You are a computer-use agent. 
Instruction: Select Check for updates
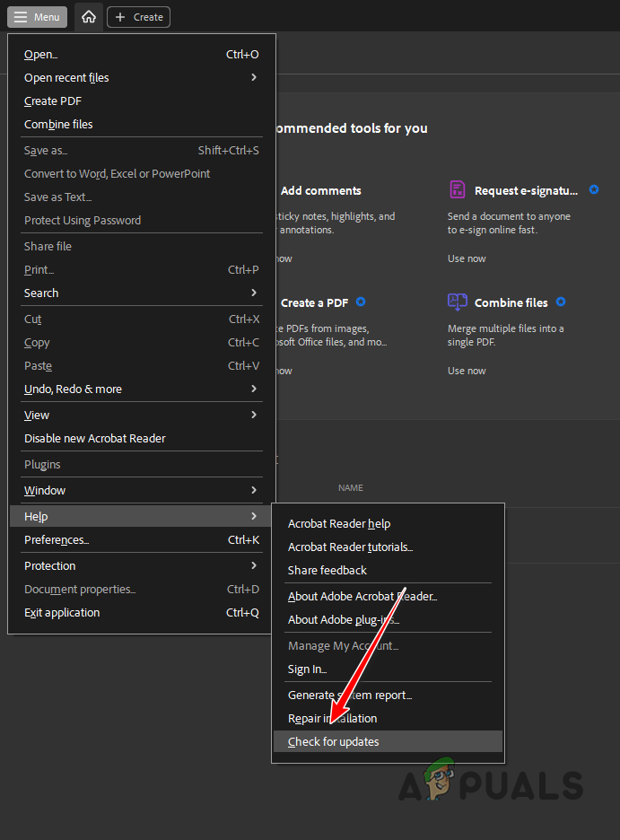389,742
